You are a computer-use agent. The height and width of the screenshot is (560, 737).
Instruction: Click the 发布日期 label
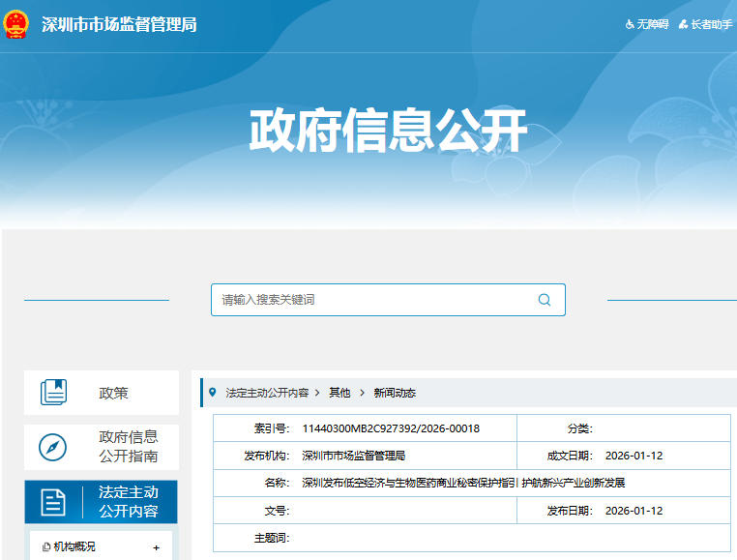coord(570,511)
